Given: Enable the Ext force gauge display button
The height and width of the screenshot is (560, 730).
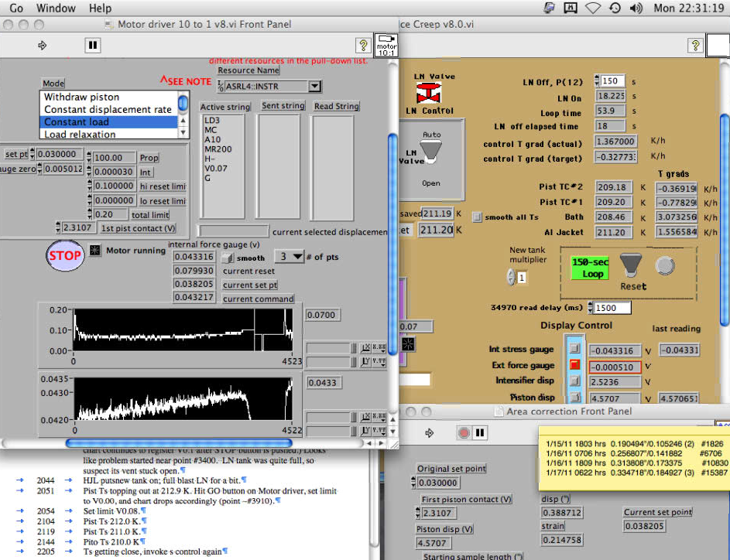Looking at the screenshot, I should (574, 365).
